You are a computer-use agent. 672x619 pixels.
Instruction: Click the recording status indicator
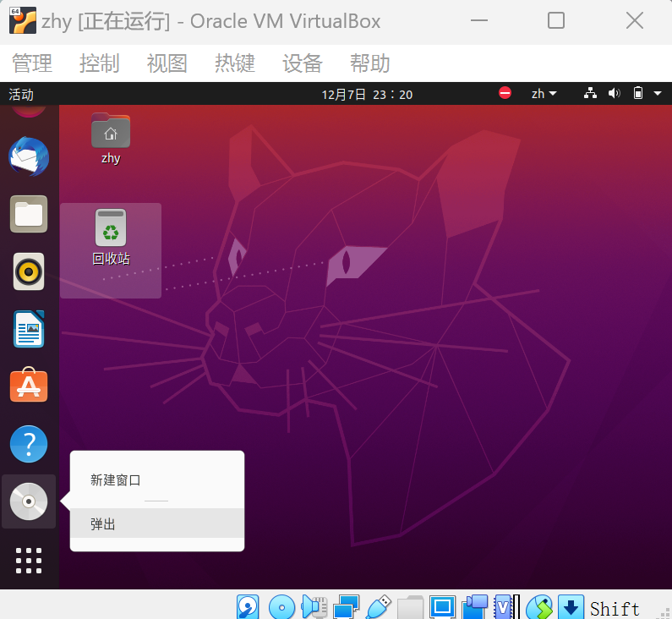click(x=475, y=607)
